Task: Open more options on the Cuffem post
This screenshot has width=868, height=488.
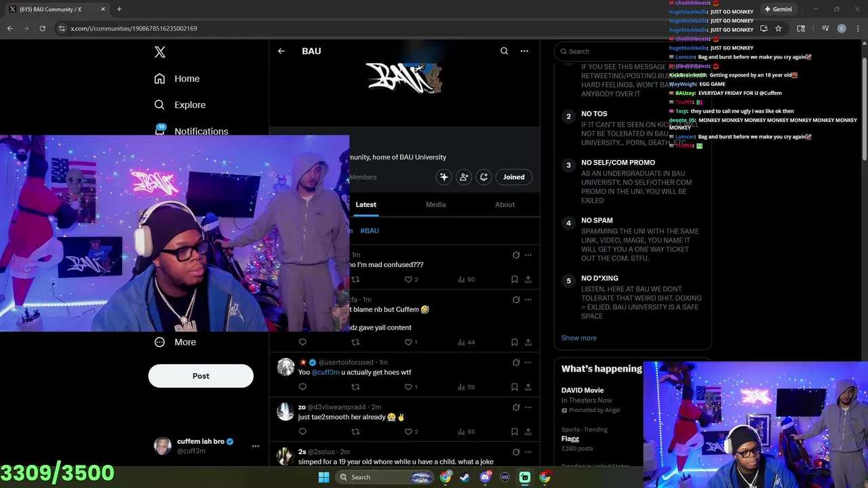Action: coord(528,300)
